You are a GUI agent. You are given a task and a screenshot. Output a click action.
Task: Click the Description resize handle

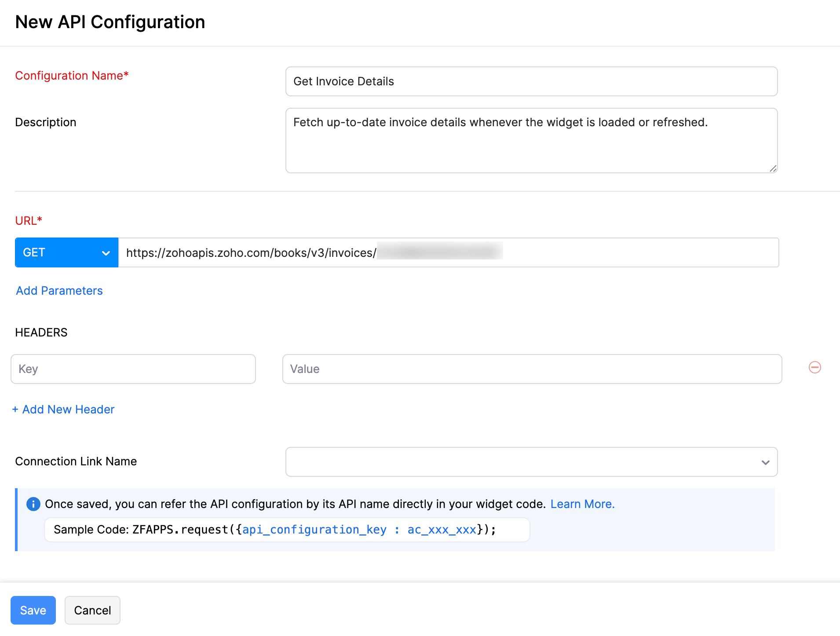773,168
